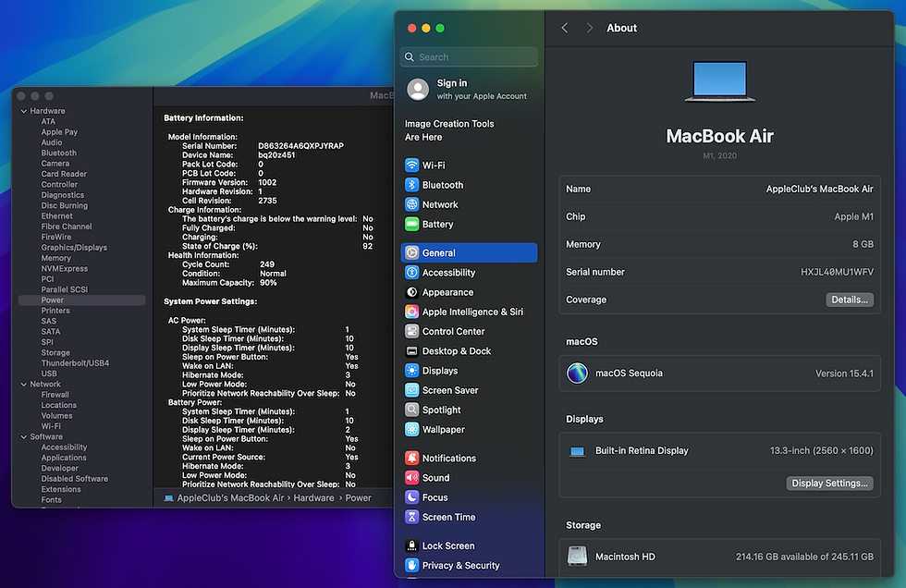Select Memory in System Information sidebar
The image size is (906, 588).
coord(55,258)
